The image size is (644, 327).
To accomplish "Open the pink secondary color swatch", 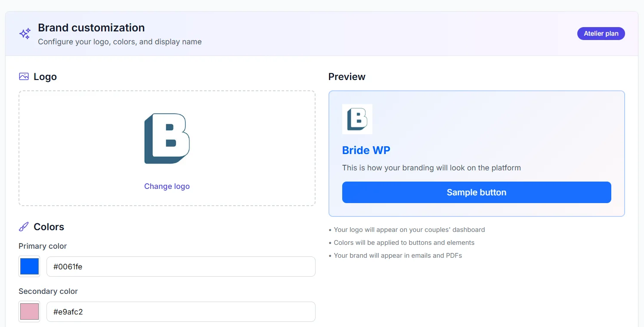I will click(x=29, y=312).
